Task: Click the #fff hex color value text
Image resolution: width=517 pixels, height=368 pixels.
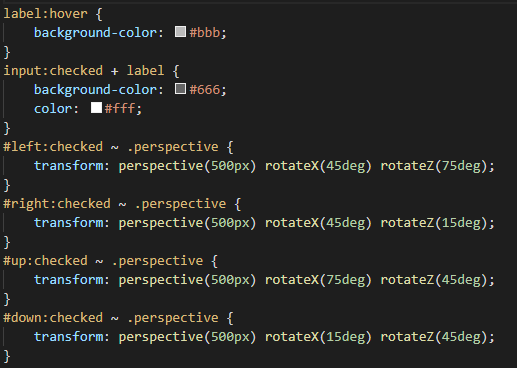Action: (120, 109)
